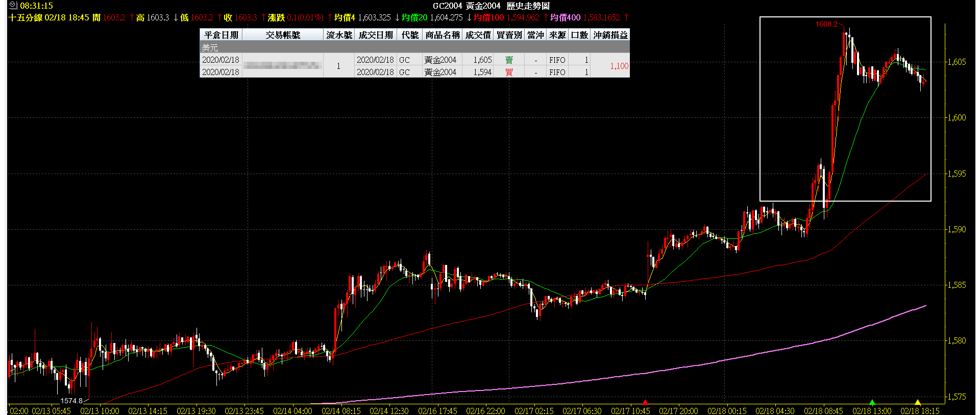Select the 美元 currency group row
This screenshot has width=980, height=415.
(x=414, y=47)
